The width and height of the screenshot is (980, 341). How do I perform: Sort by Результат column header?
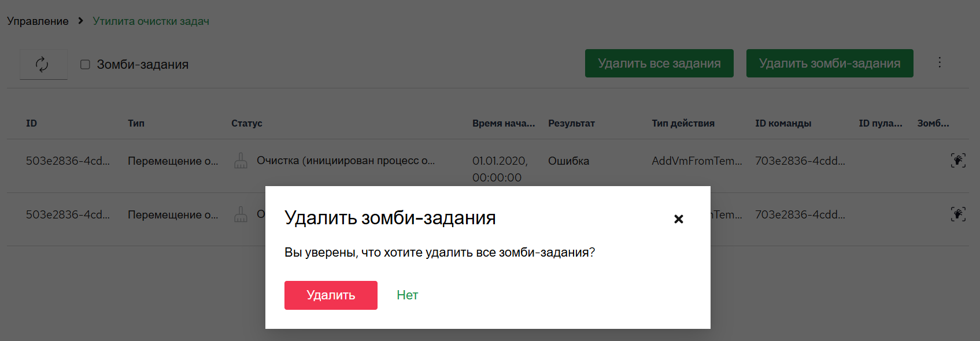571,123
